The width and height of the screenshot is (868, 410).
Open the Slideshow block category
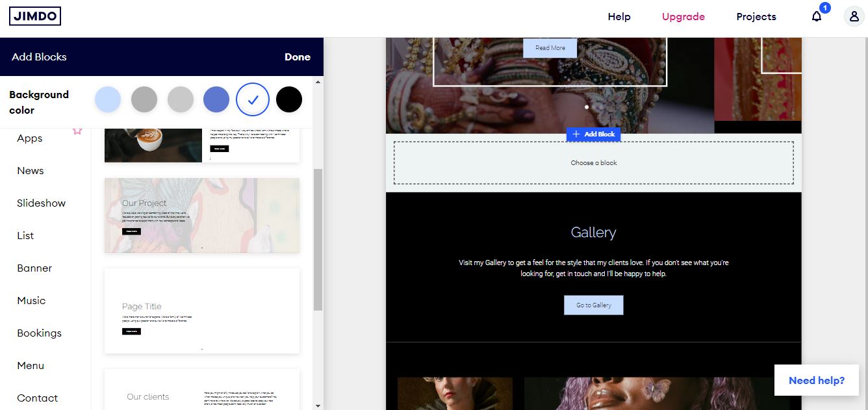tap(42, 203)
